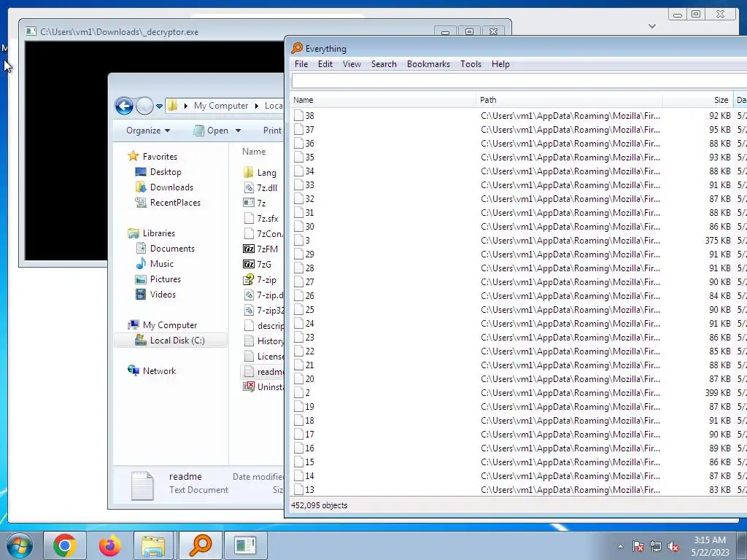Expand the Open button dropdown arrow

click(239, 131)
